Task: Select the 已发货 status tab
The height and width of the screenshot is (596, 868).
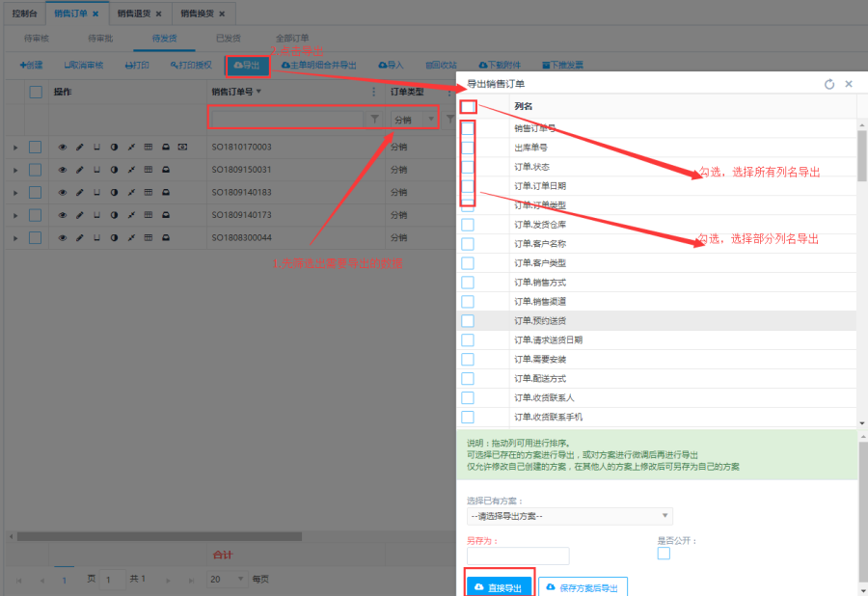Action: pos(229,38)
